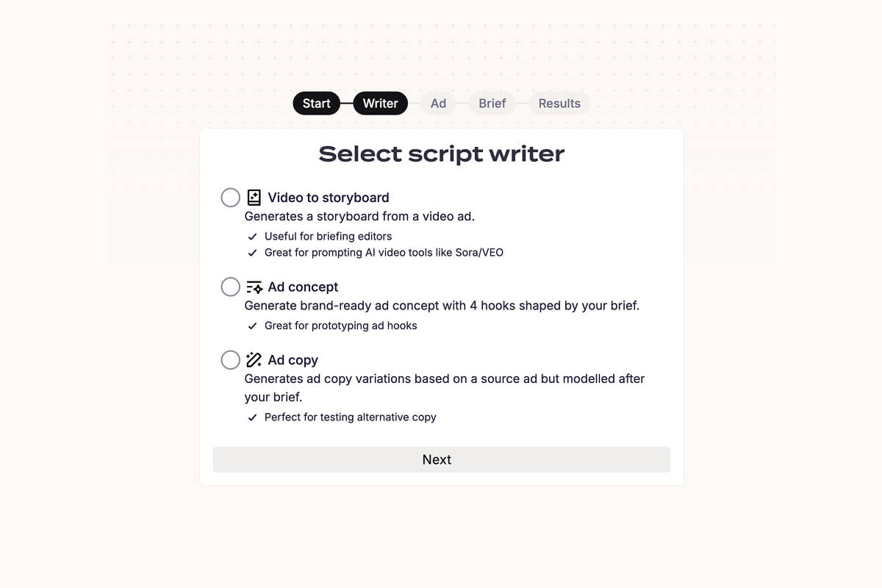Click the Ad copy description text
The width and height of the screenshot is (882, 588).
tap(444, 387)
